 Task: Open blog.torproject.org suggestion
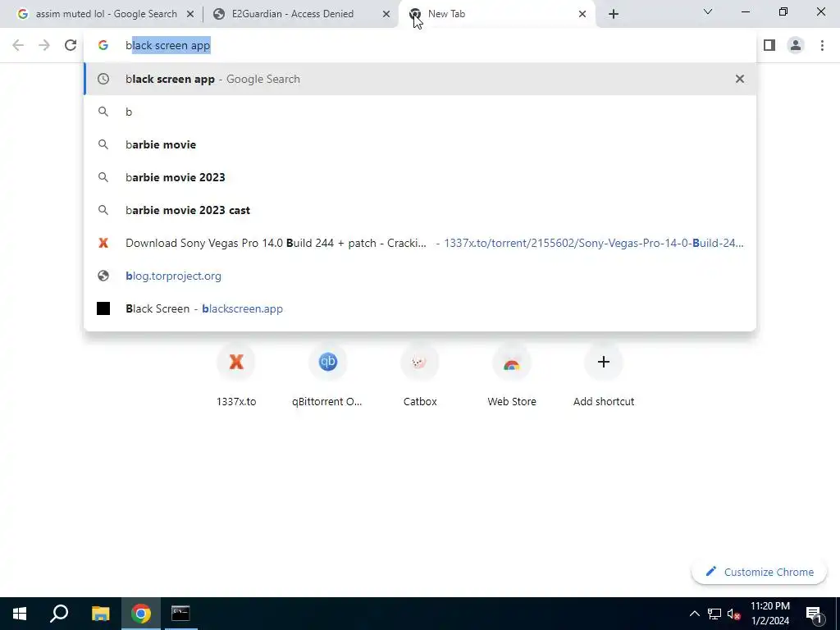pos(420,276)
